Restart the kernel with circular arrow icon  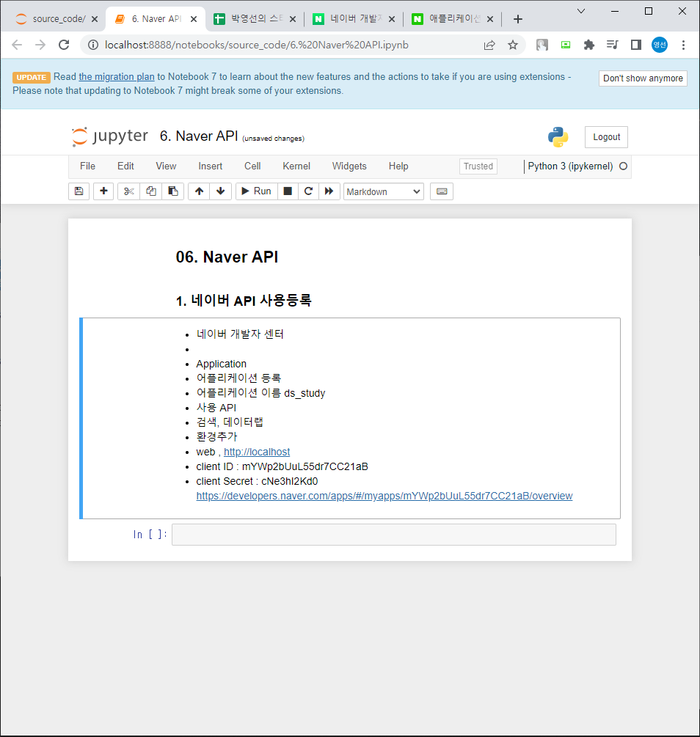tap(309, 191)
